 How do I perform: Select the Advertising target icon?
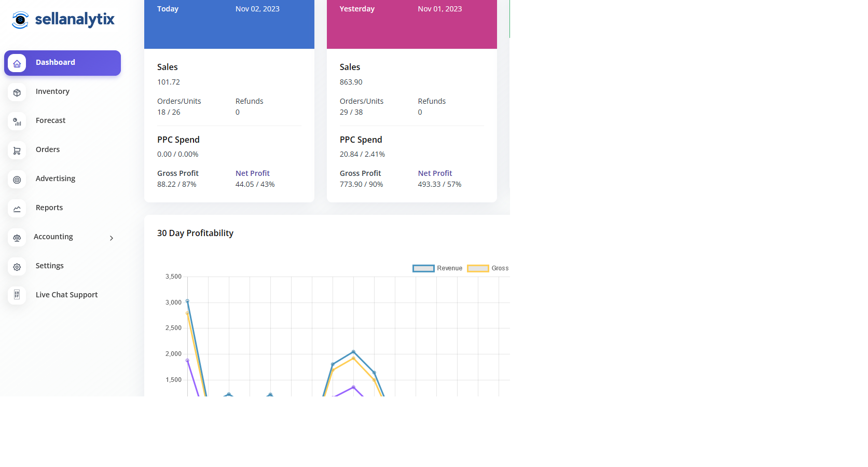pyautogui.click(x=17, y=180)
